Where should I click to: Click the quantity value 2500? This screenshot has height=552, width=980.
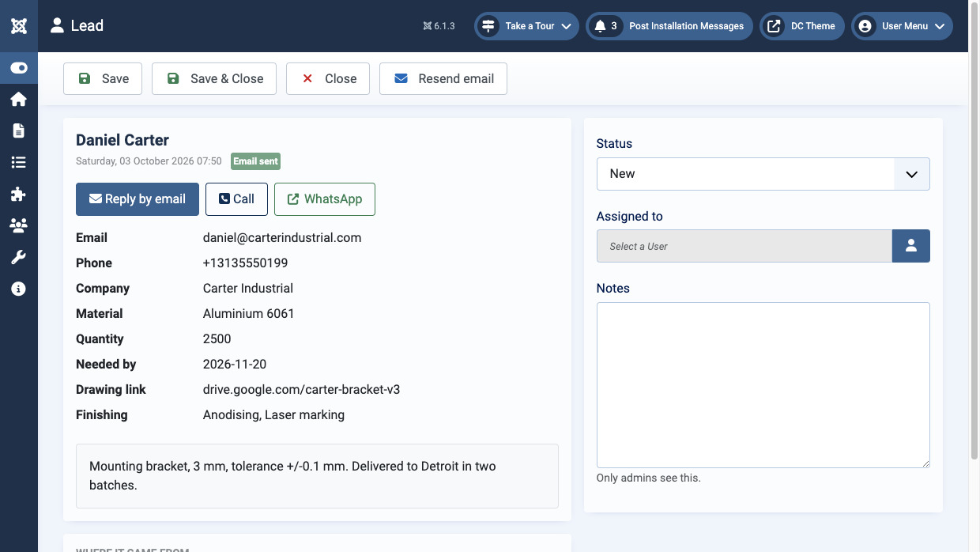(x=217, y=339)
